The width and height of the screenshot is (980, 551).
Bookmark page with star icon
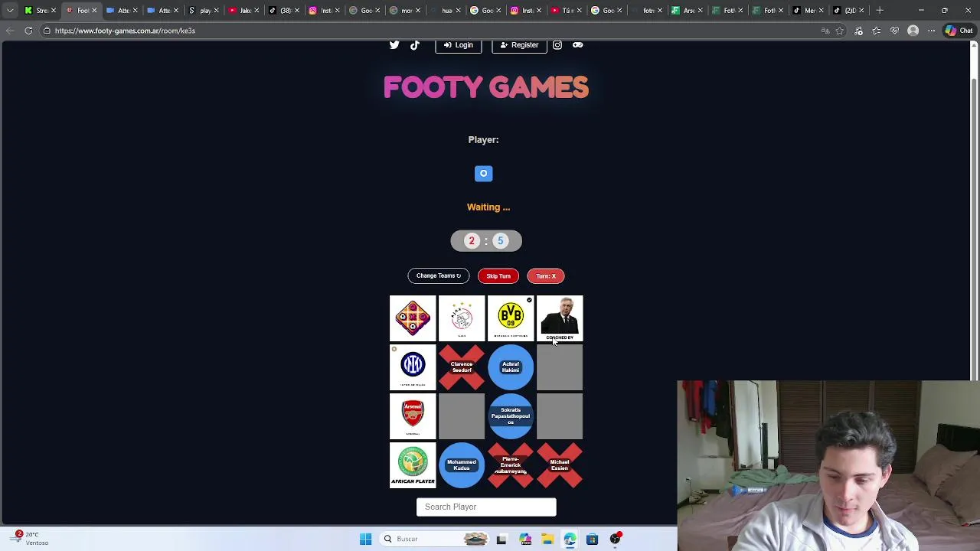(840, 31)
